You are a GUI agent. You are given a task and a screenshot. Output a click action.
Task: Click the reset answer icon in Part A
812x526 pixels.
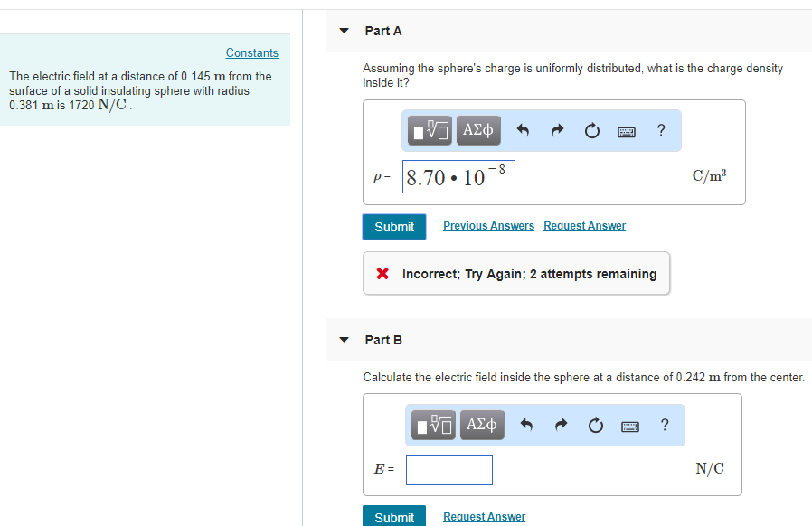tap(591, 130)
